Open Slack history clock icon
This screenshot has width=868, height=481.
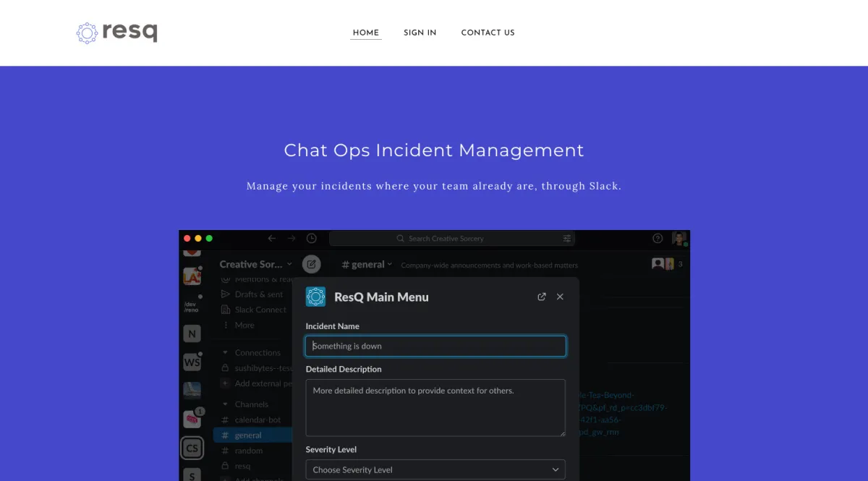[x=311, y=238]
